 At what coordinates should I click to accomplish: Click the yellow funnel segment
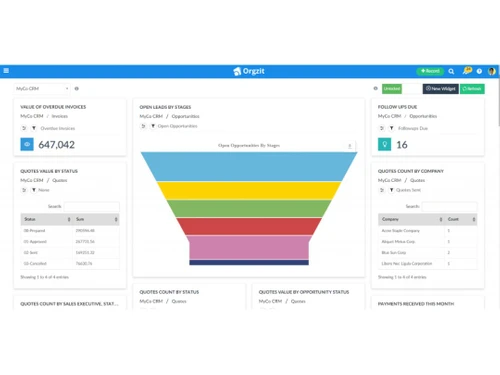(249, 191)
